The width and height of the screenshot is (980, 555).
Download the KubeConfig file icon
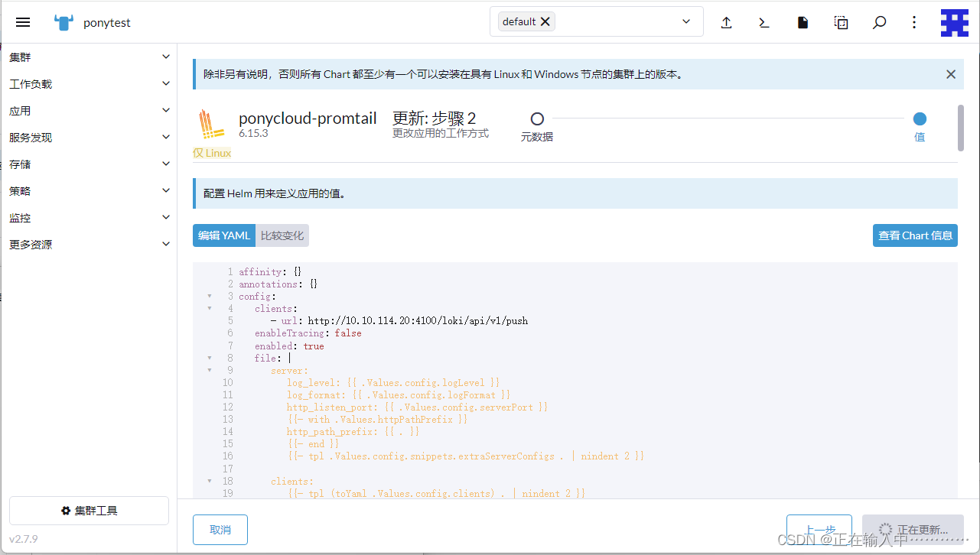[x=803, y=22]
